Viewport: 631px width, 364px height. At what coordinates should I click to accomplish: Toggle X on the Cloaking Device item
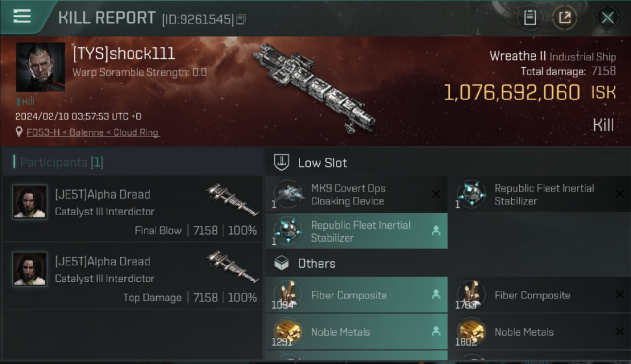click(436, 194)
